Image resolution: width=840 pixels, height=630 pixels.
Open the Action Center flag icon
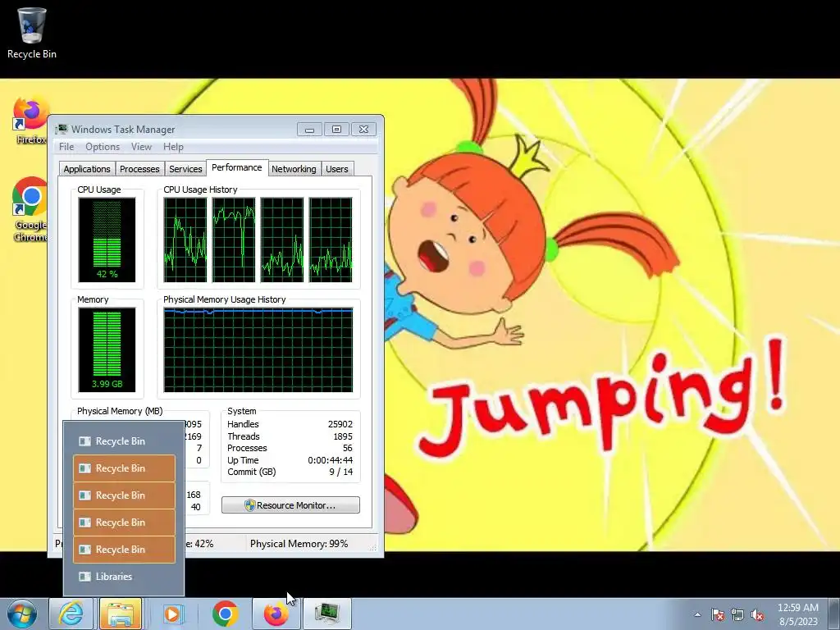click(718, 614)
